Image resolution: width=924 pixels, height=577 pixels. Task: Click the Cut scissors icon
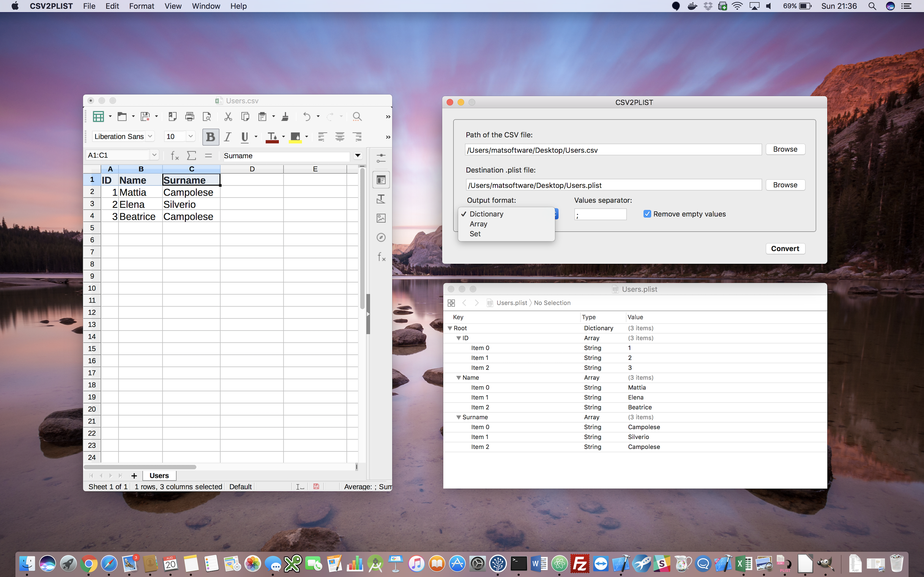pyautogui.click(x=228, y=116)
